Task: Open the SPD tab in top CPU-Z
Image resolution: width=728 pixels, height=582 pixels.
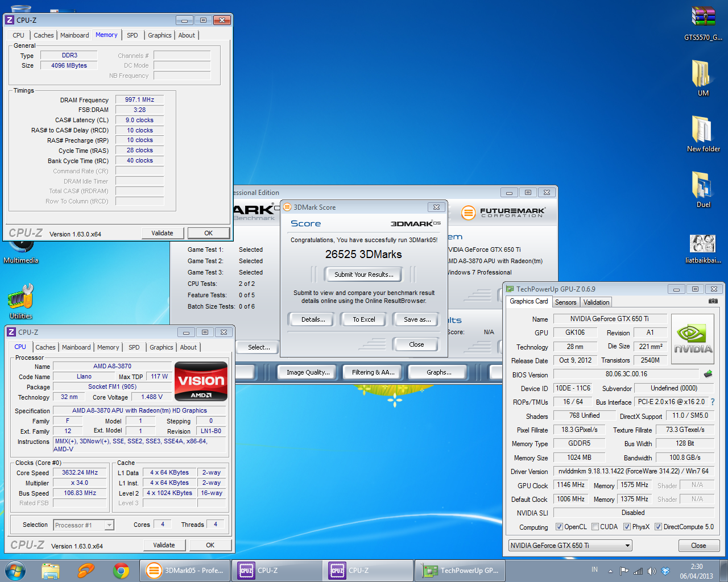Action: pyautogui.click(x=133, y=35)
